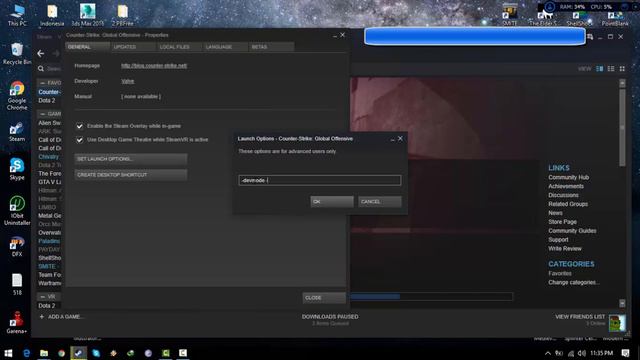Select Chivalry in the games list
The height and width of the screenshot is (360, 640).
coord(48,157)
